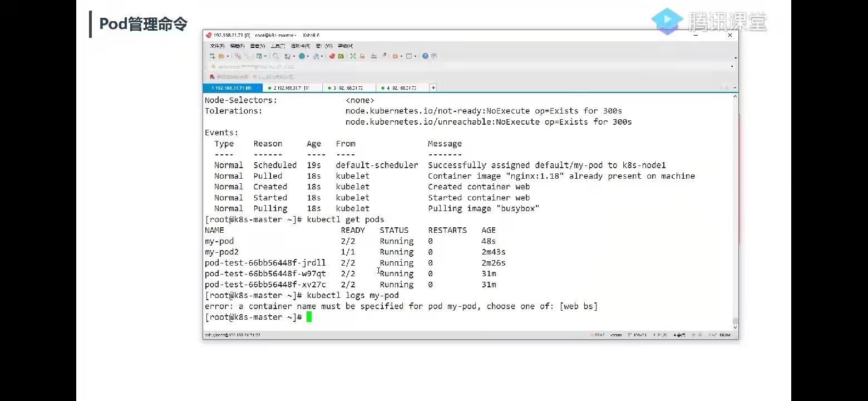This screenshot has width=868, height=401.
Task: Click the window layout icon in toolbar
Action: pos(409,56)
